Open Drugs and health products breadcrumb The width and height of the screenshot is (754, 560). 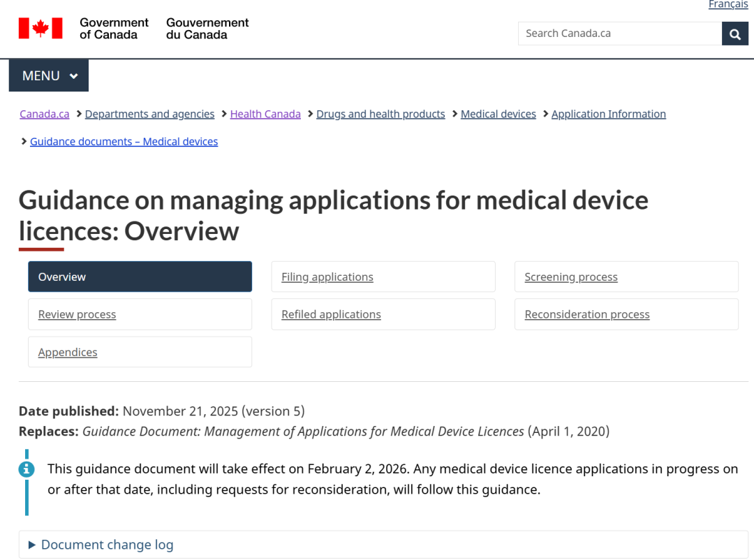coord(380,114)
